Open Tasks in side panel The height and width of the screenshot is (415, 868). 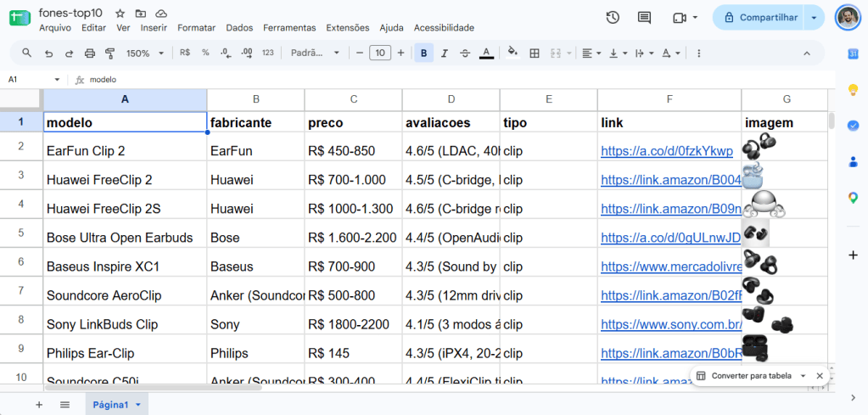point(853,126)
